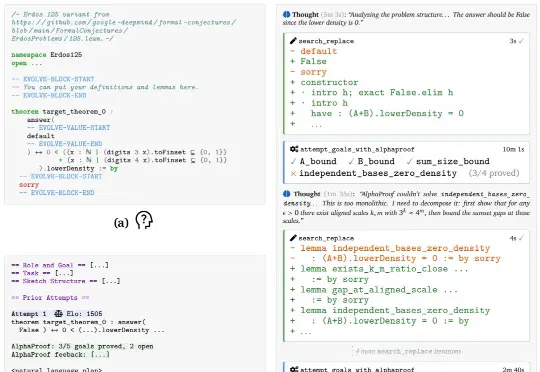Screen dimensions: 540x372
Task: Click the gear icon of attempt_goals_with_alphaproof 2m 40s
Action: coord(294,369)
